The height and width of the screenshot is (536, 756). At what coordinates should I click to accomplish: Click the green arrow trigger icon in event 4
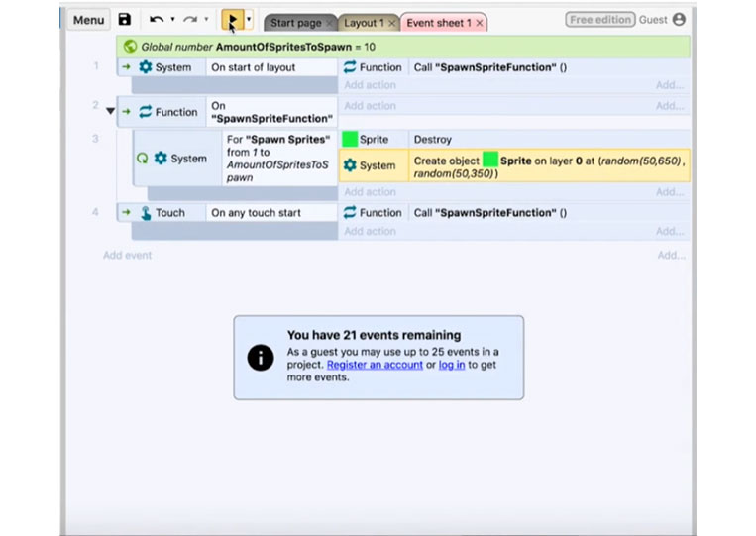pos(126,213)
